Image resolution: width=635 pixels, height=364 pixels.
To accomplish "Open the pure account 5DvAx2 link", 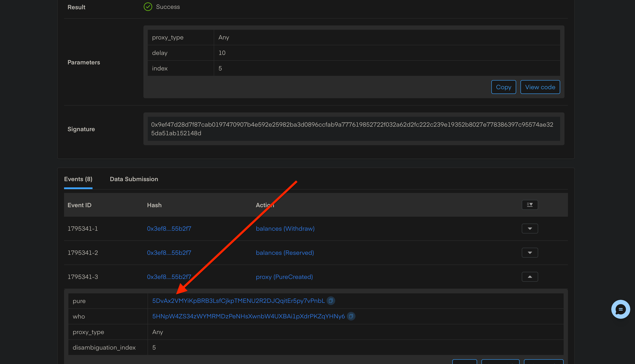I will (x=238, y=301).
